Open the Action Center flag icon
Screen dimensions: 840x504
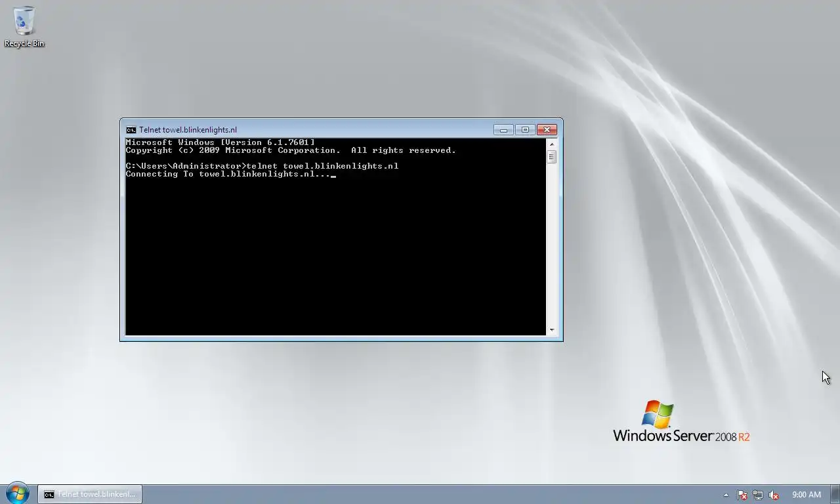pos(742,495)
